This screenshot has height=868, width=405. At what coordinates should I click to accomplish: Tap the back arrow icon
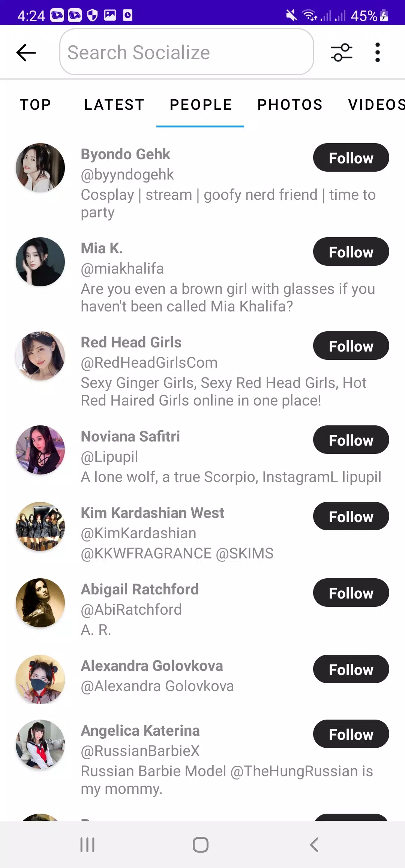(x=26, y=52)
